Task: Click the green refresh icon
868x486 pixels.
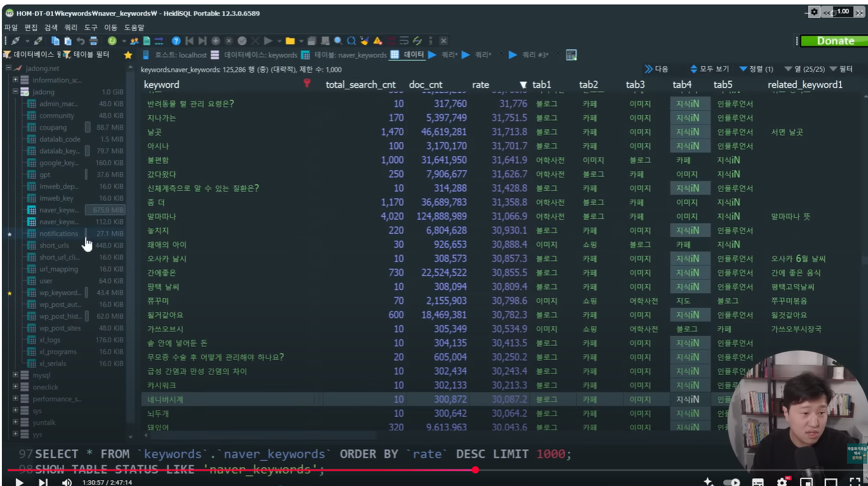Action: tap(112, 41)
